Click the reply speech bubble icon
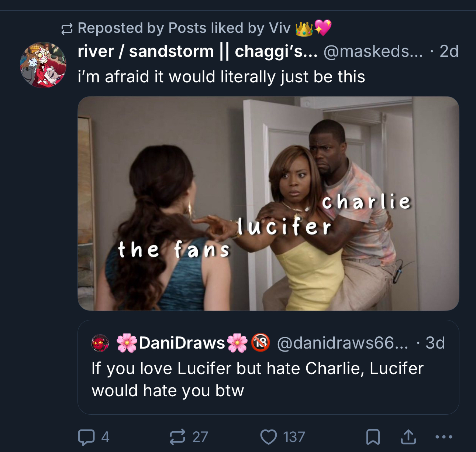Viewport: 476px width, 452px height. pyautogui.click(x=86, y=437)
